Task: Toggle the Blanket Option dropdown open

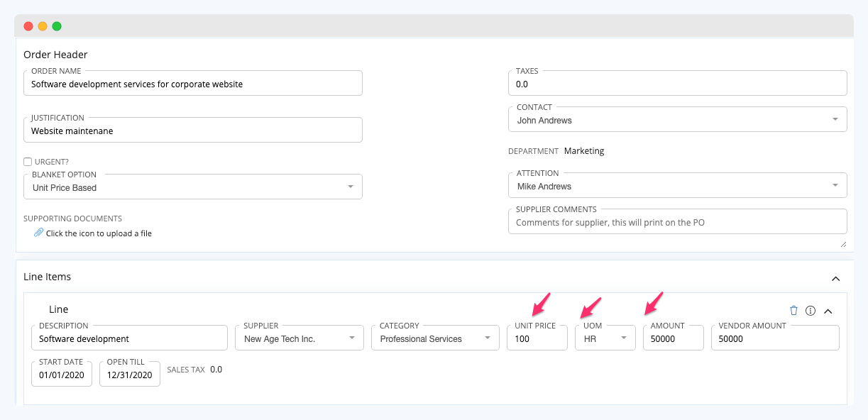Action: coord(350,186)
